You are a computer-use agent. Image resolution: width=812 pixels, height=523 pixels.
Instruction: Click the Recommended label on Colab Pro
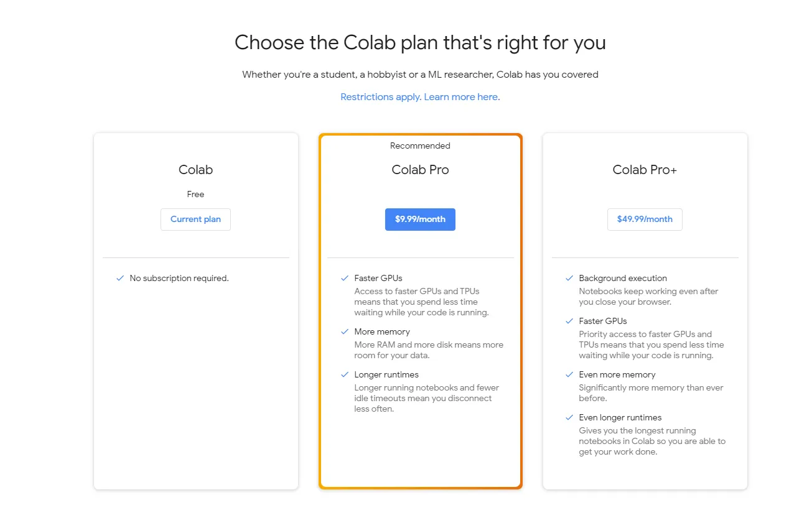420,146
